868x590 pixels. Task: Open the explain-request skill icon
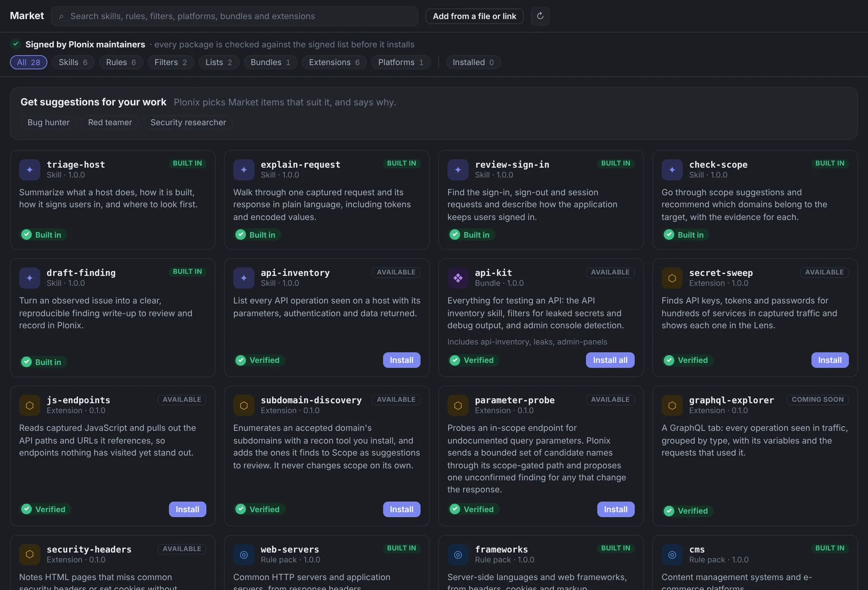244,170
